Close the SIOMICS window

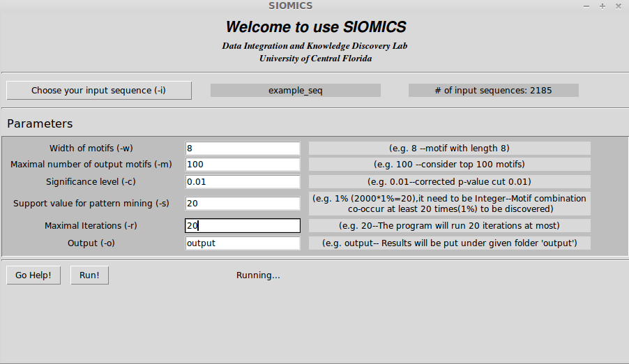click(x=618, y=6)
